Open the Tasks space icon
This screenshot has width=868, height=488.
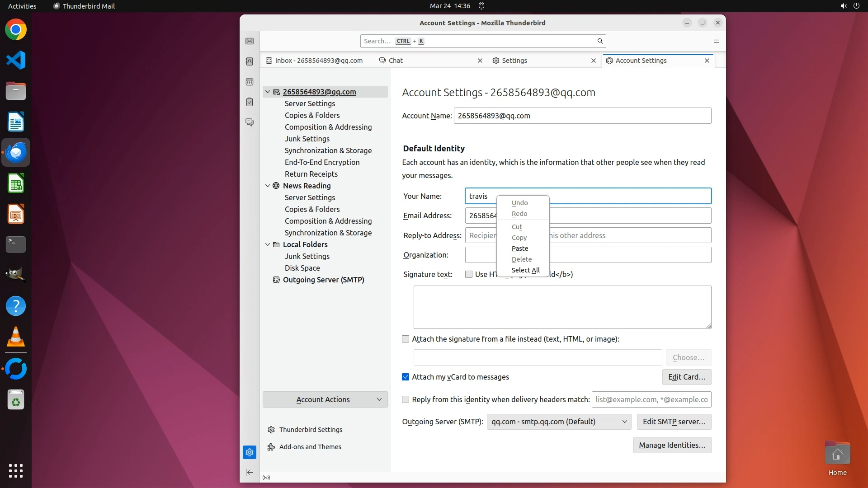(x=250, y=102)
